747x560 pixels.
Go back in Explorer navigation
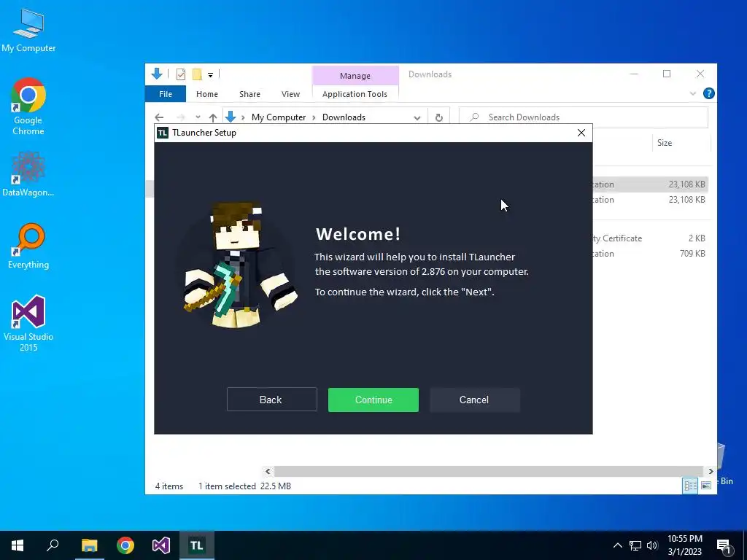159,117
